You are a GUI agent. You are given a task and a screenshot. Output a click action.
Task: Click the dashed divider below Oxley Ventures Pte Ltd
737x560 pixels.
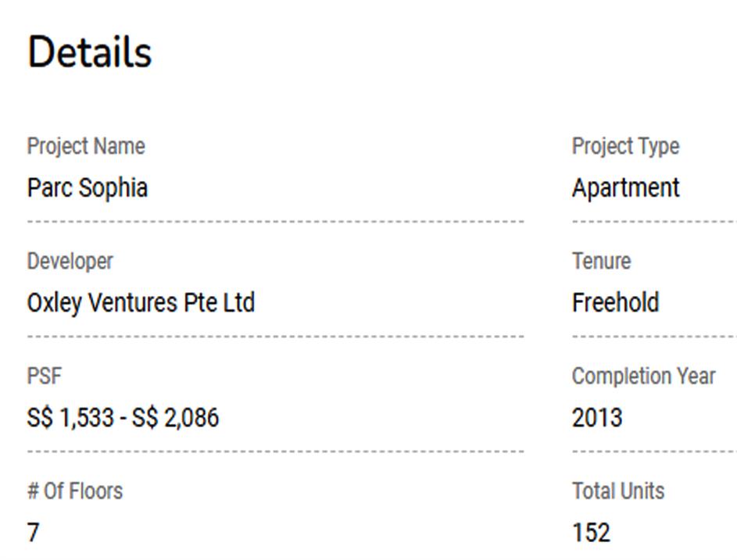(x=275, y=337)
